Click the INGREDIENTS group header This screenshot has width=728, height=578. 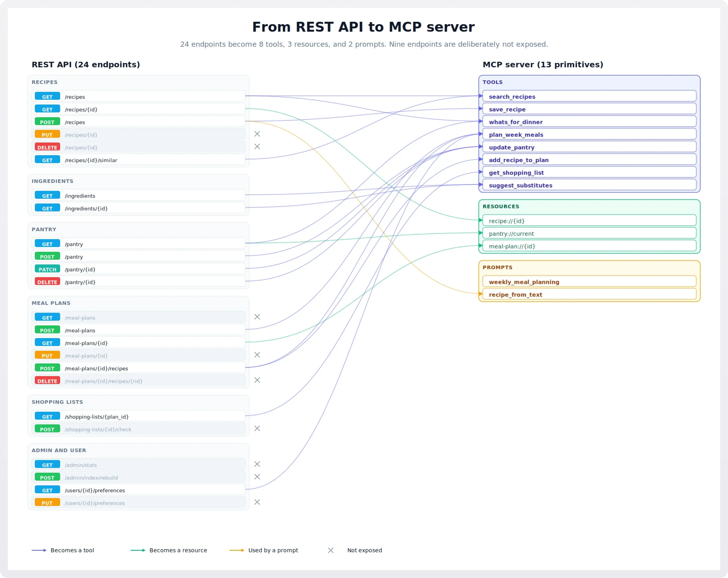52,181
